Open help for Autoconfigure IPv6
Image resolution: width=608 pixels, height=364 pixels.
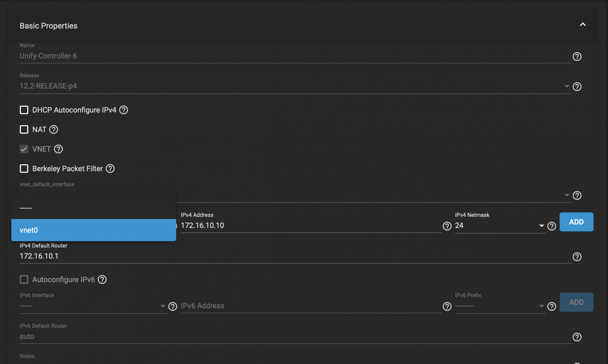pos(102,279)
